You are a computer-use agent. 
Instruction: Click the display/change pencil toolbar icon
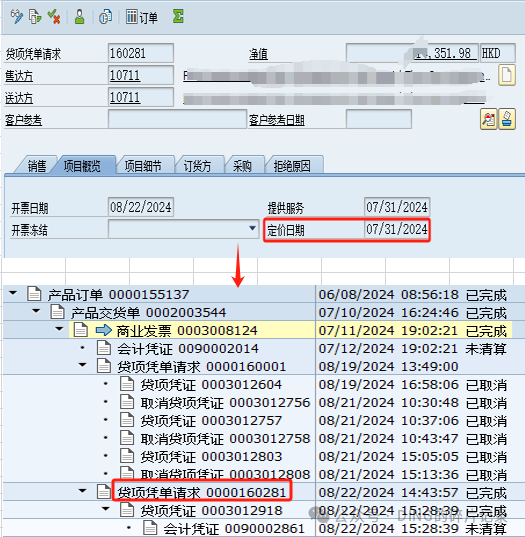click(16, 16)
